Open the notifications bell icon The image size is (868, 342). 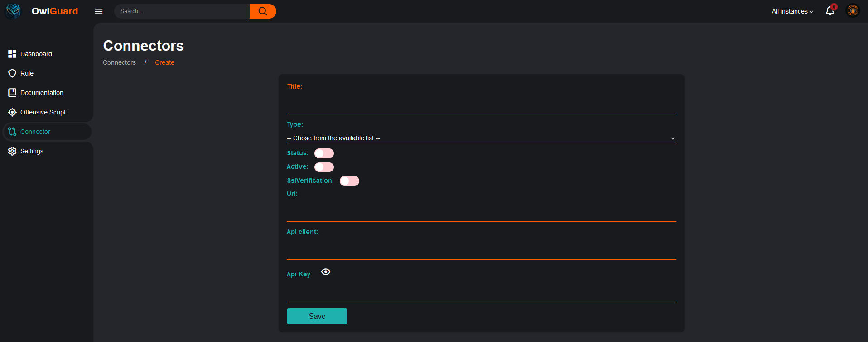click(830, 11)
